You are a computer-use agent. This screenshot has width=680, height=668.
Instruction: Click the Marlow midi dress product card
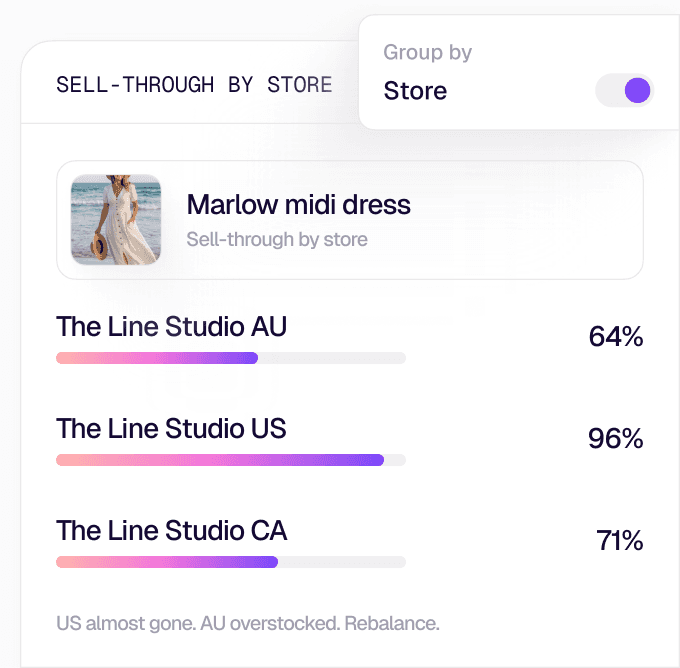point(350,220)
